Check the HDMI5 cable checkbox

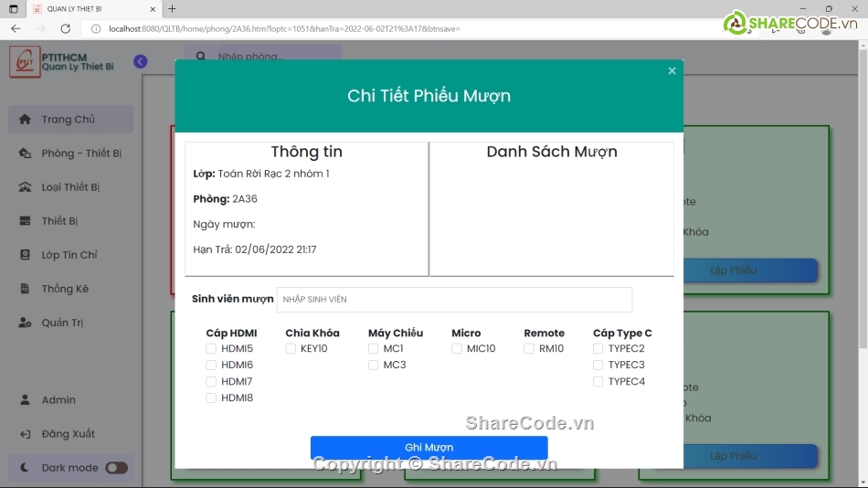(x=211, y=349)
